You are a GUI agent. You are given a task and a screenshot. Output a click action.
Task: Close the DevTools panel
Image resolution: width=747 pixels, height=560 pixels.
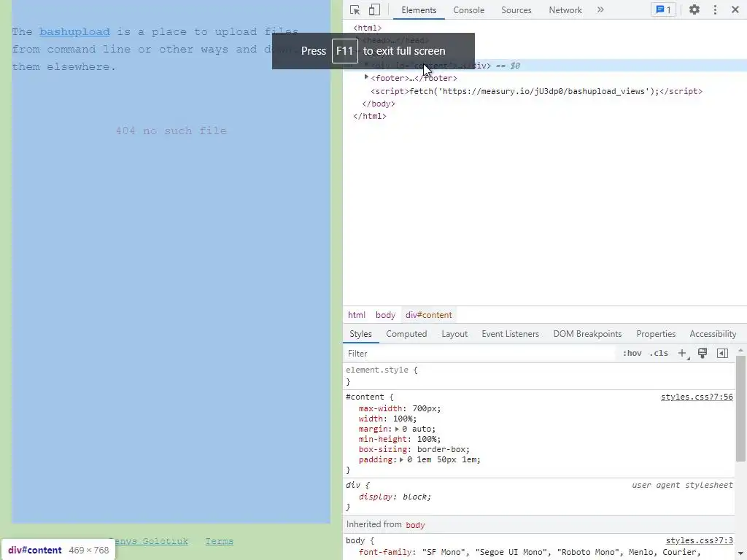pyautogui.click(x=735, y=10)
